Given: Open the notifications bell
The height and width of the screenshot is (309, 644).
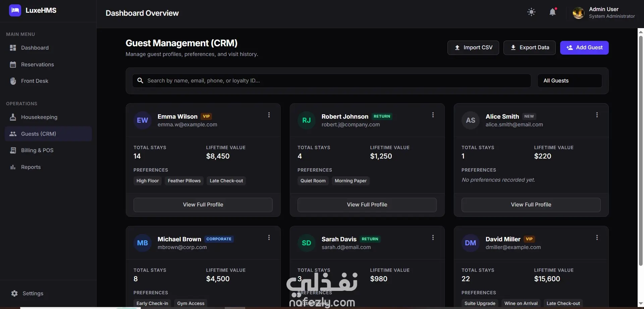Looking at the screenshot, I should [x=552, y=12].
